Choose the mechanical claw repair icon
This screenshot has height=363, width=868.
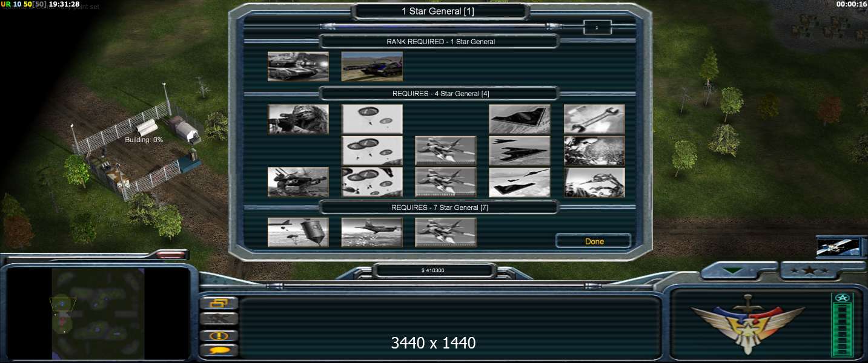[594, 182]
